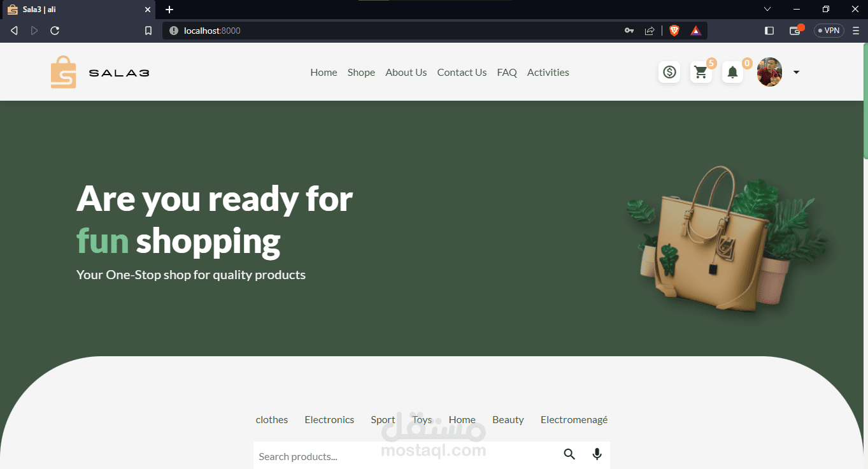Click the browser back button

[14, 31]
